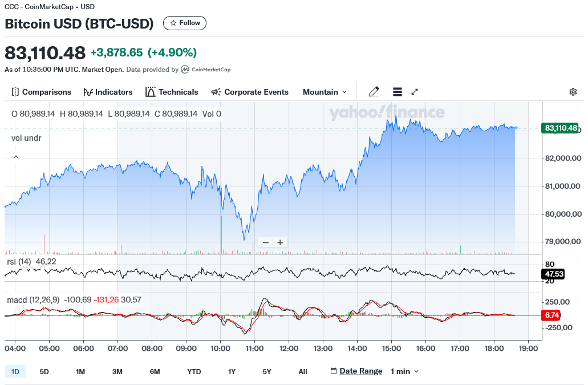
Task: Select the 1Y time range
Action: coord(232,371)
